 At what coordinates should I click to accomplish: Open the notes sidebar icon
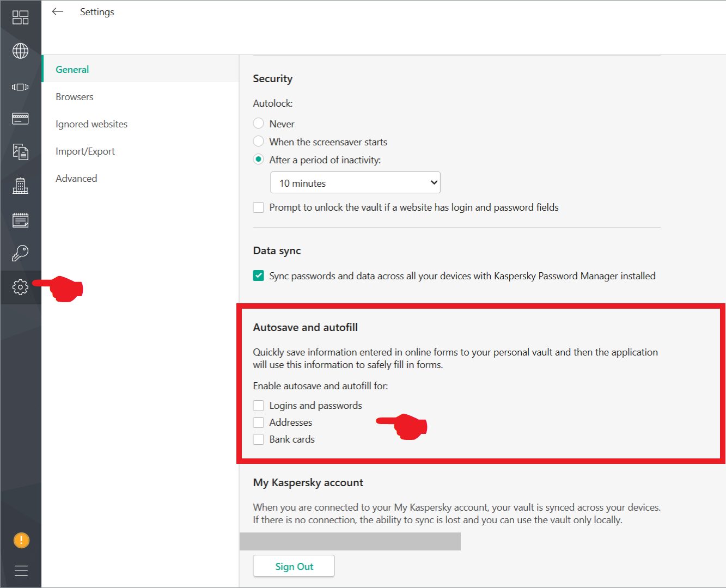[x=20, y=220]
